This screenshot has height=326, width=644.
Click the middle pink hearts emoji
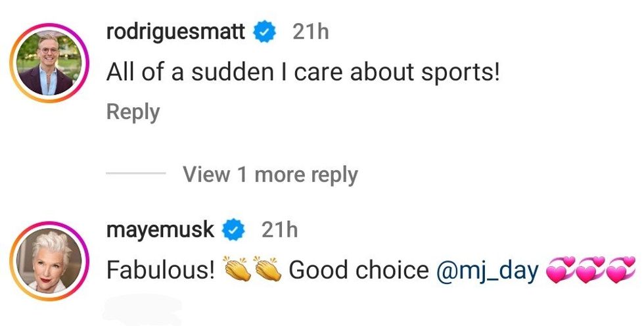coord(591,270)
